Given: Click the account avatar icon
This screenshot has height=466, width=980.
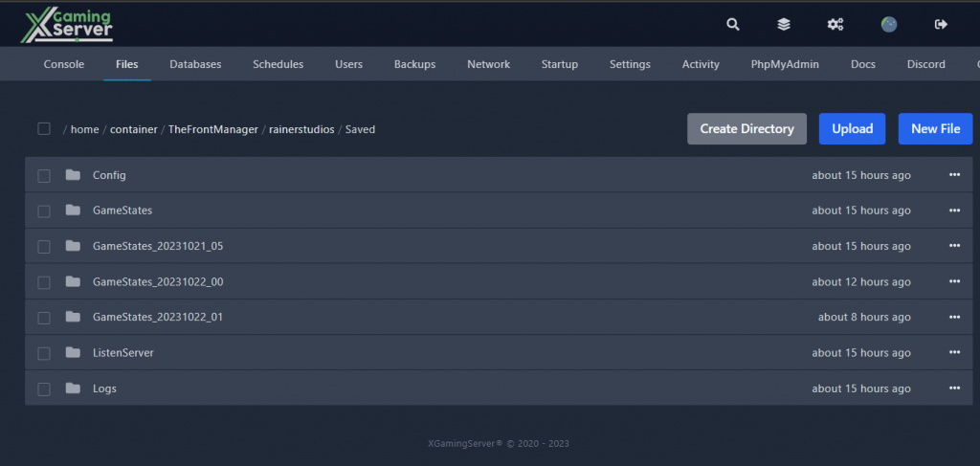Looking at the screenshot, I should pyautogui.click(x=889, y=24).
